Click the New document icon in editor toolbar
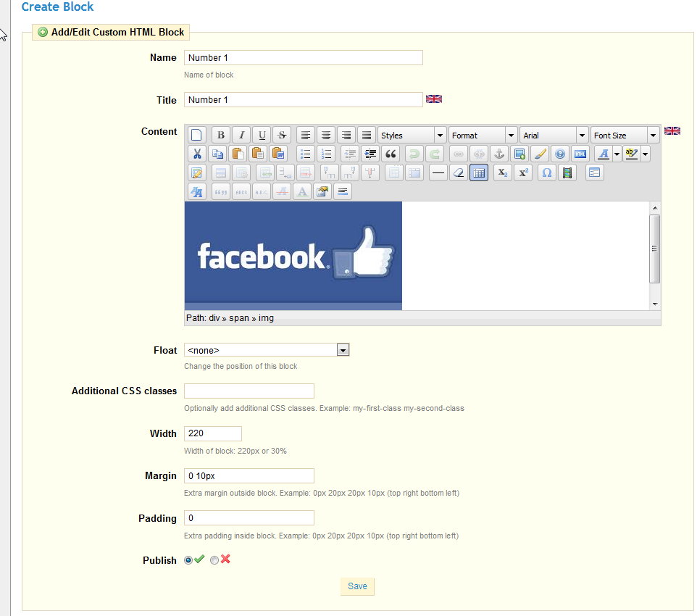The image size is (697, 616). point(196,136)
